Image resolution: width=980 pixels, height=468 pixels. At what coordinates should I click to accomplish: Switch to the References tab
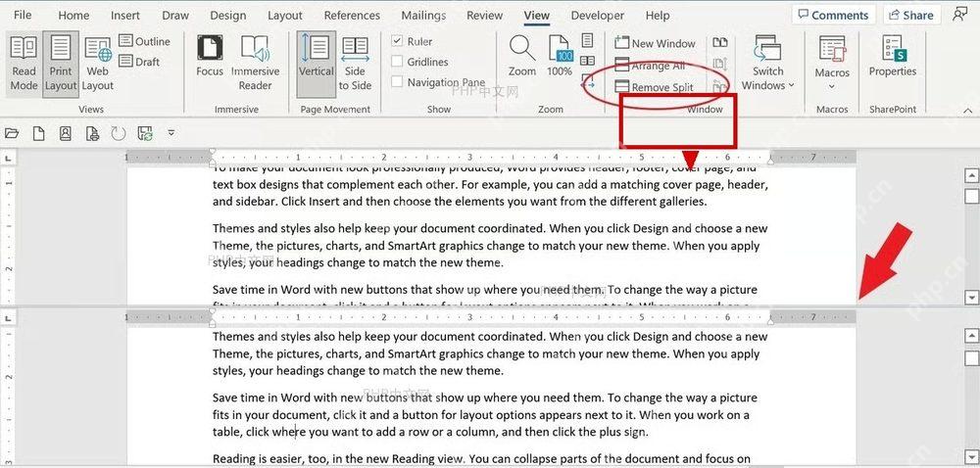(x=352, y=15)
